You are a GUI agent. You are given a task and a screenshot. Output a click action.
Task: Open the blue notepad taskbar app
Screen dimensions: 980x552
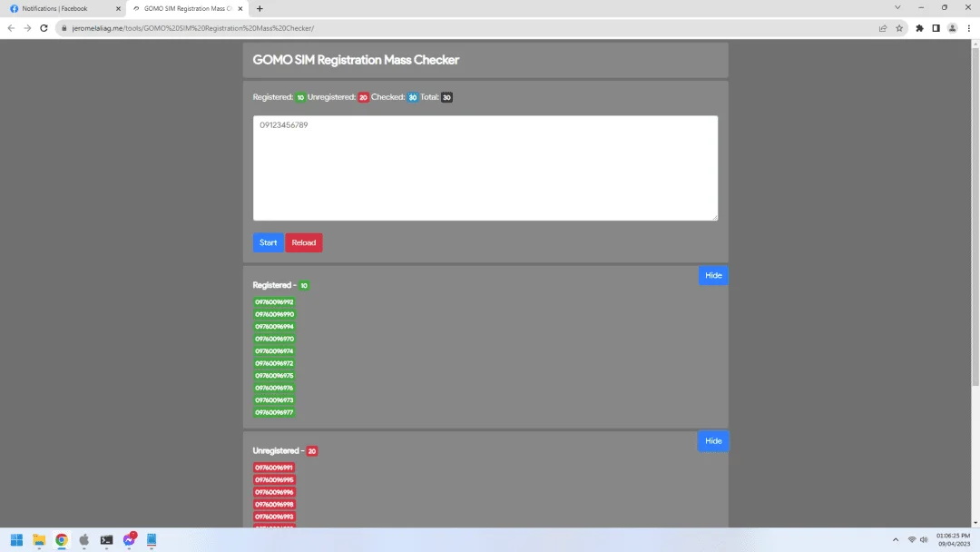152,539
